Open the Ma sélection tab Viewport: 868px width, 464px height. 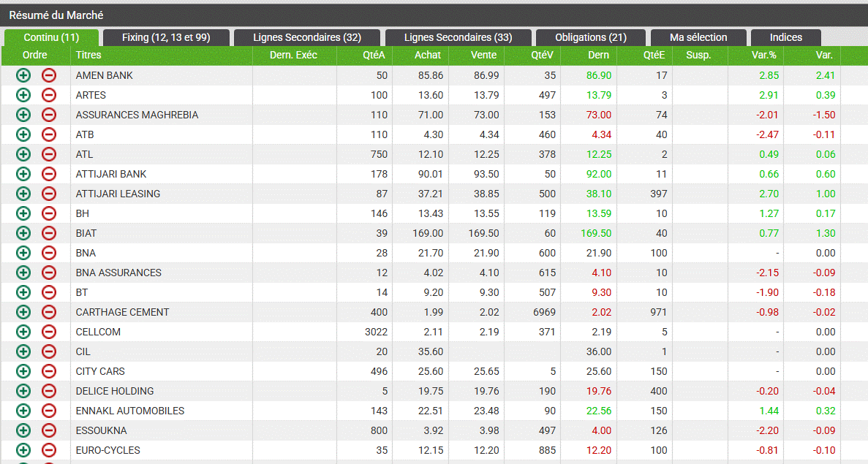[x=698, y=37]
